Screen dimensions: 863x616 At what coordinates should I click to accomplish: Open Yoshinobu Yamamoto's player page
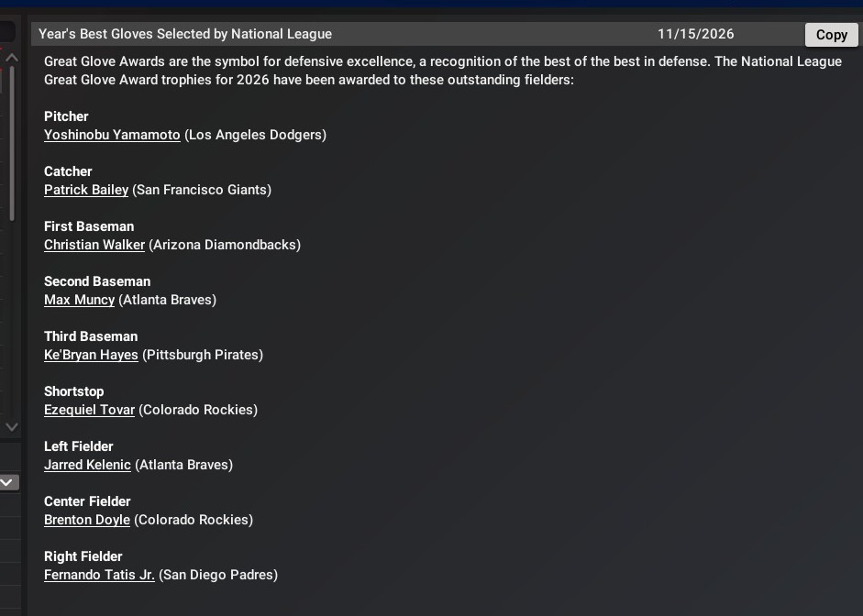(112, 135)
